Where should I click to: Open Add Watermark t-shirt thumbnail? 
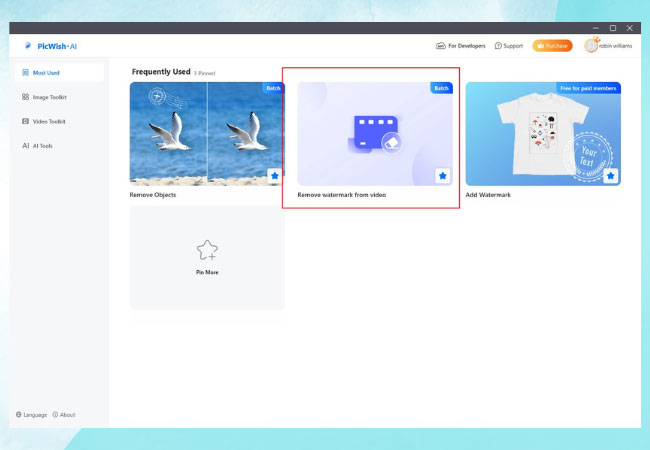[x=542, y=134]
